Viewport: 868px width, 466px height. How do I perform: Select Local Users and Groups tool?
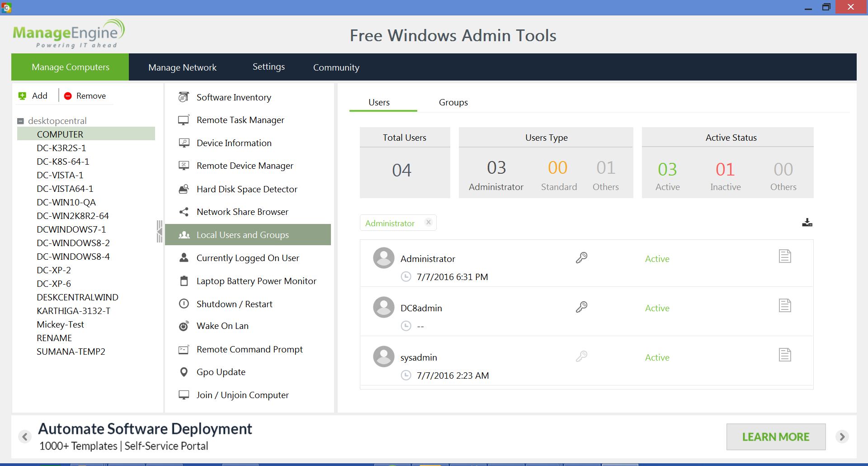(x=248, y=235)
